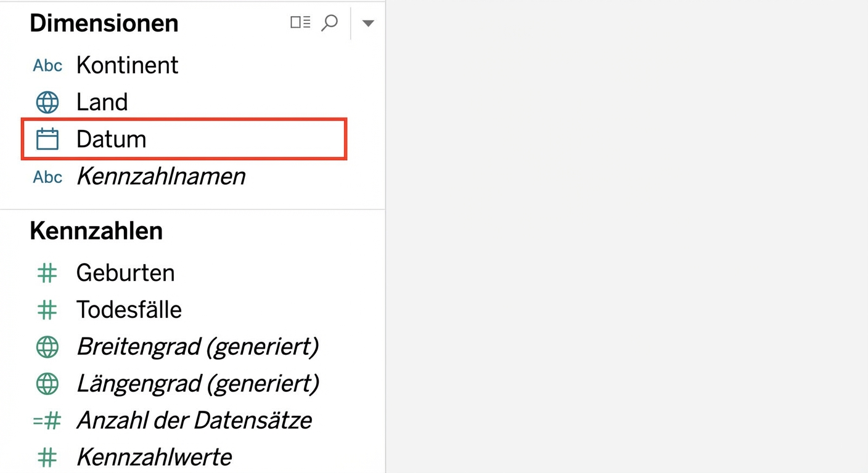Click the globe icon beside Längengrad (generiert)
This screenshot has height=473, width=868.
coord(47,384)
